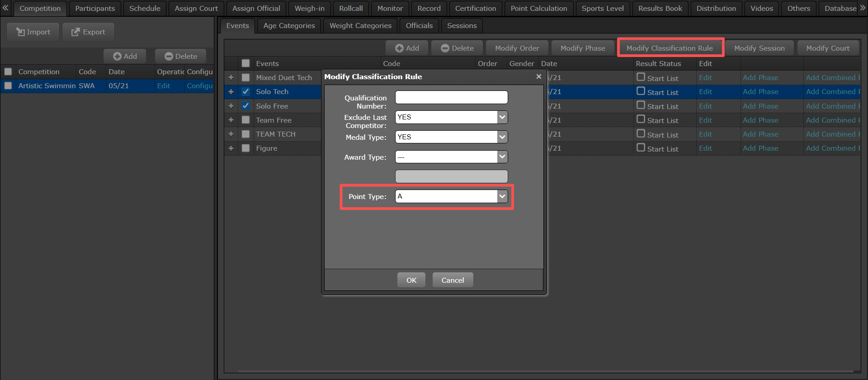Check the Team Free checkbox
The height and width of the screenshot is (380, 868).
(x=245, y=120)
